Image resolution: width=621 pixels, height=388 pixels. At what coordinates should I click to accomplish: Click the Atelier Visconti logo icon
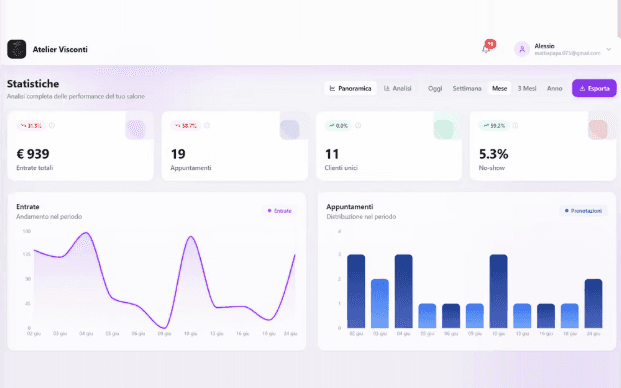[x=17, y=49]
